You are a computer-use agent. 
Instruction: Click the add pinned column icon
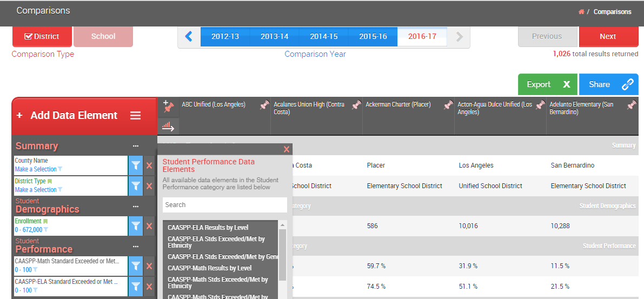pos(168,107)
